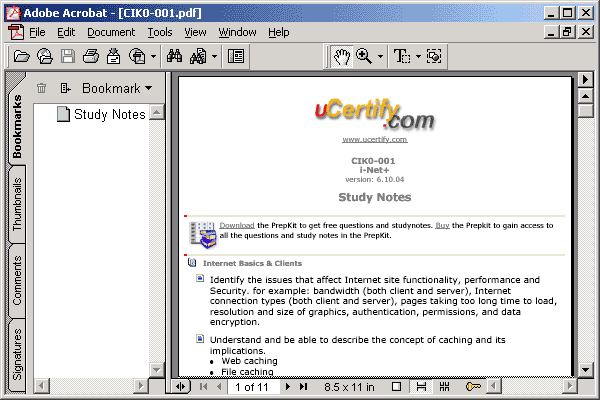Open dropdown arrow next to Search binoculars
Viewport: 600px width, 400px height.
pos(214,56)
